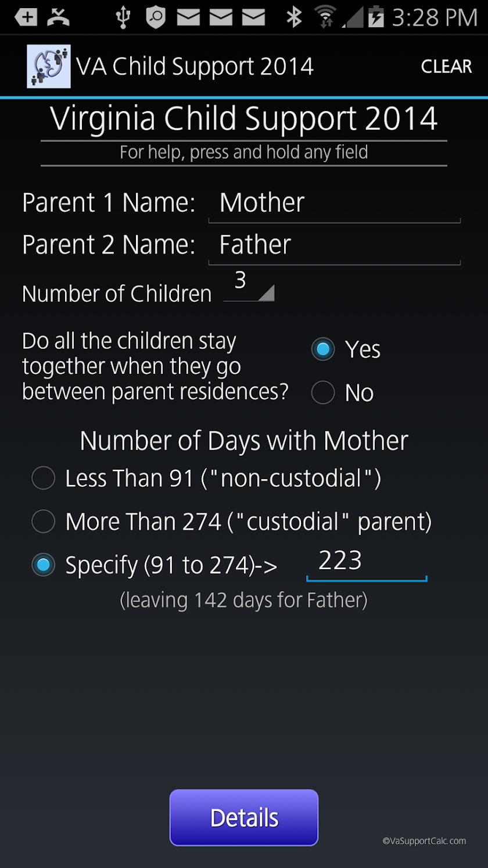Tap the Wi-Fi signal icon
The width and height of the screenshot is (488, 868).
326,17
